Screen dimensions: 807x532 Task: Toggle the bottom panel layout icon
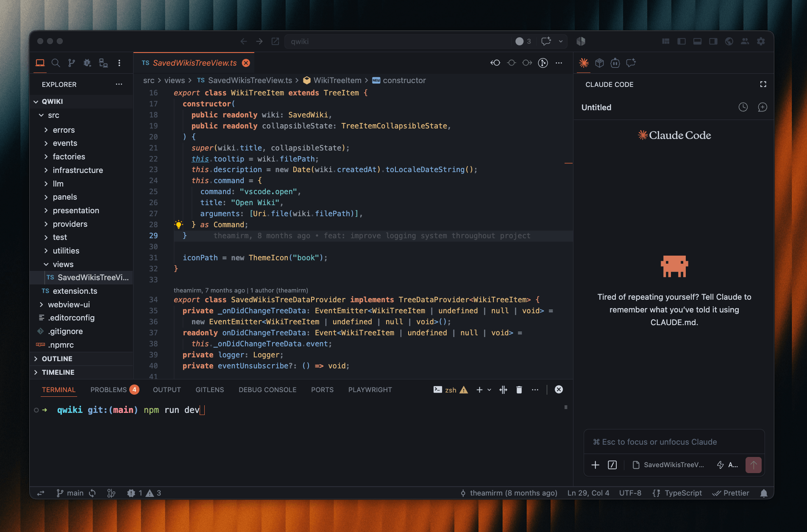coord(697,41)
